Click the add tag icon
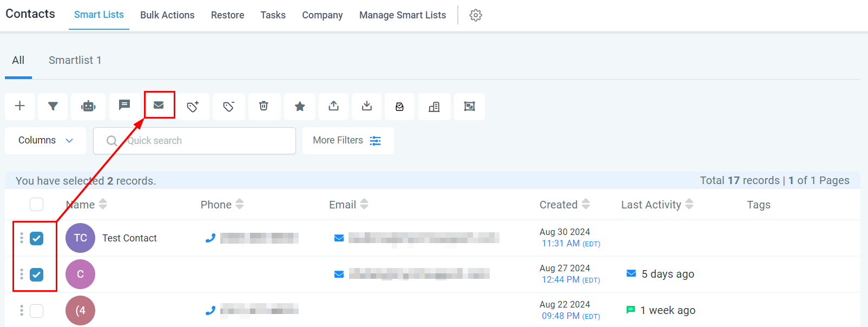The image size is (868, 327). pos(193,107)
